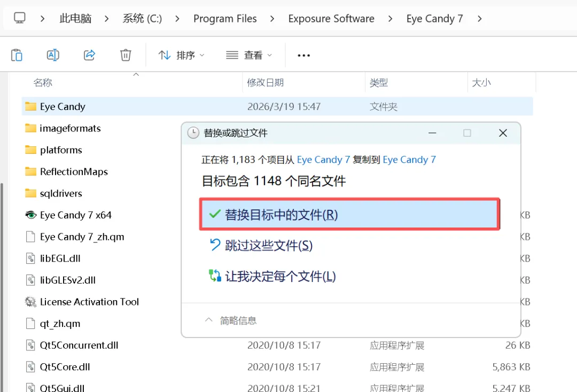This screenshot has width=577, height=392.
Task: Click Eye Candy folder type 文件夹
Action: pos(384,106)
